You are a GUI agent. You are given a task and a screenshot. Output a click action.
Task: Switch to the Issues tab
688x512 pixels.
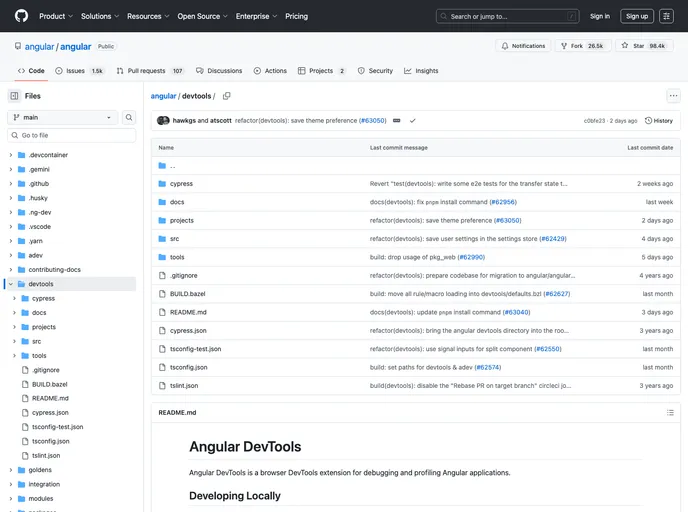[x=79, y=71]
